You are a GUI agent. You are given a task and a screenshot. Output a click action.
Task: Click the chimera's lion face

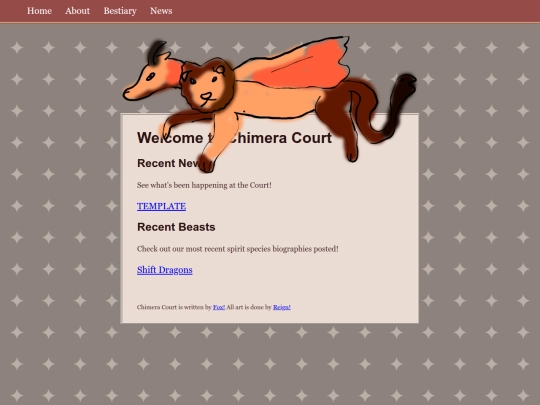[x=207, y=85]
